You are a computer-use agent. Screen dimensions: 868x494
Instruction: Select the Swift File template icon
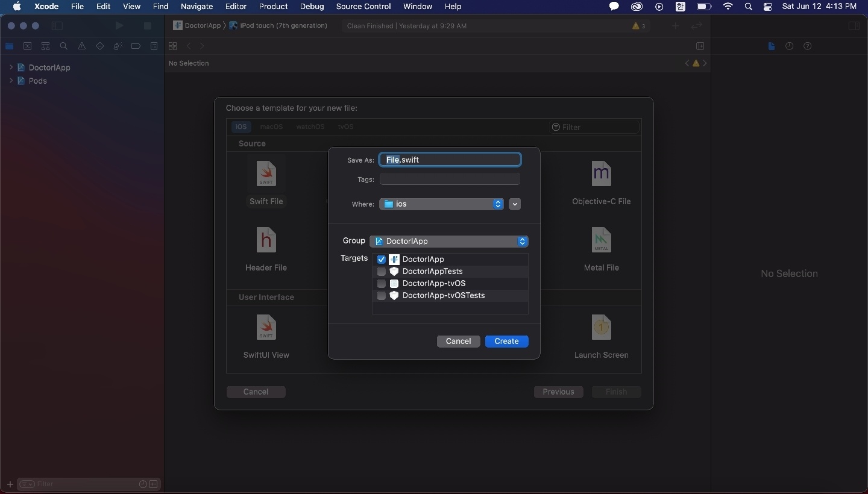tap(266, 174)
